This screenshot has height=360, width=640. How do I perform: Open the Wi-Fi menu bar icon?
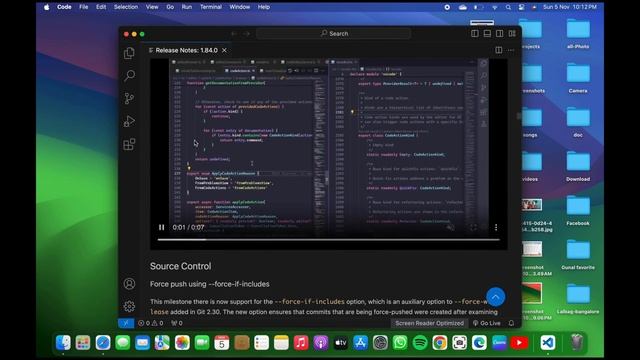click(x=495, y=7)
